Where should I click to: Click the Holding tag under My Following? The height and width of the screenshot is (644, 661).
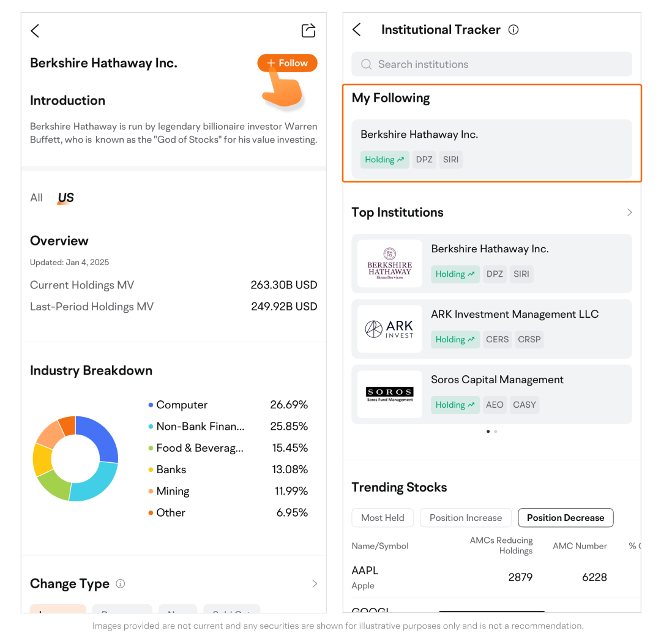[x=384, y=159]
